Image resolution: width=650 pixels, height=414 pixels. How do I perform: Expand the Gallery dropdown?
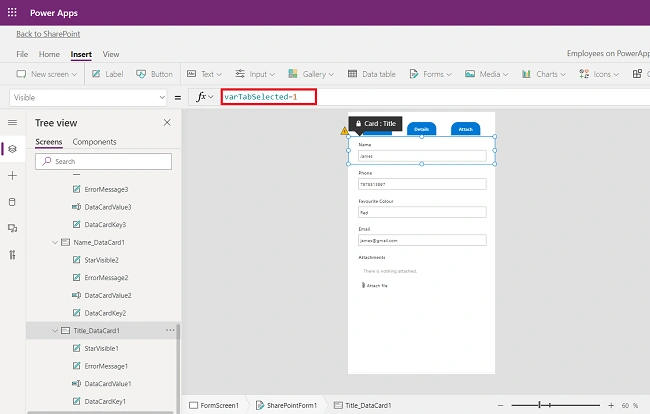click(x=311, y=74)
